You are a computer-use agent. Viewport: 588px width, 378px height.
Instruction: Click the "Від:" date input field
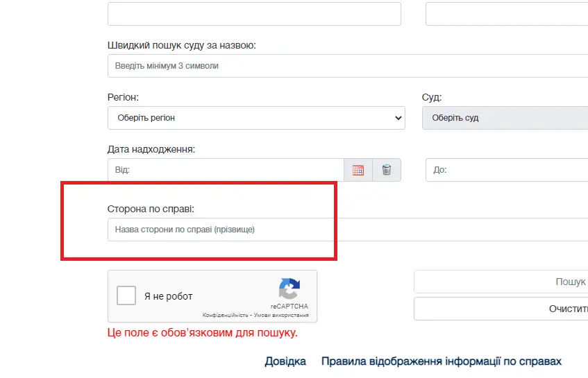(226, 170)
